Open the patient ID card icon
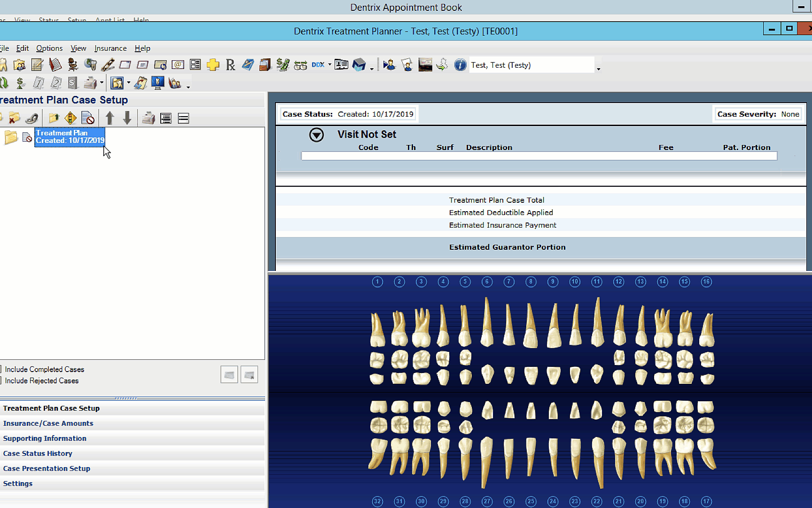Screen dimensions: 812x508 click(x=342, y=65)
